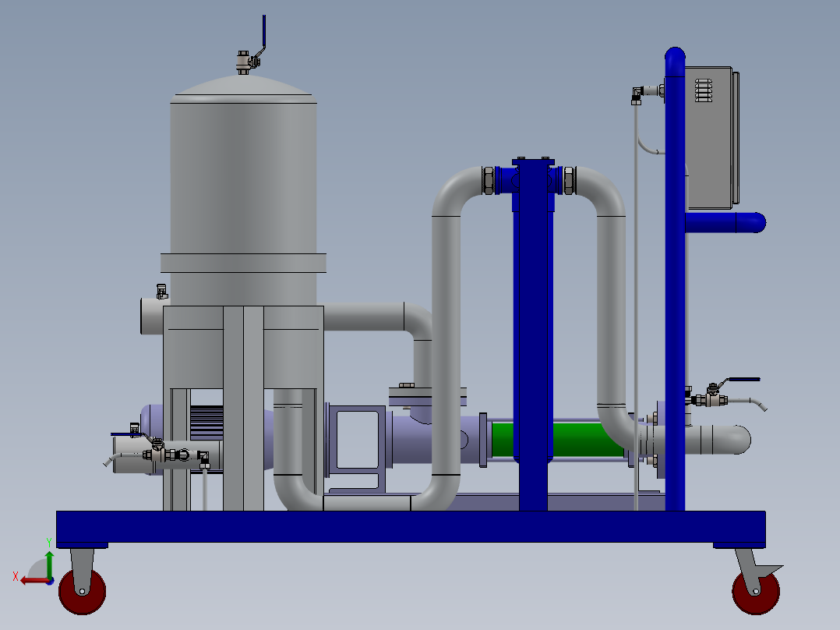Select the left red caster wheel

click(x=82, y=591)
